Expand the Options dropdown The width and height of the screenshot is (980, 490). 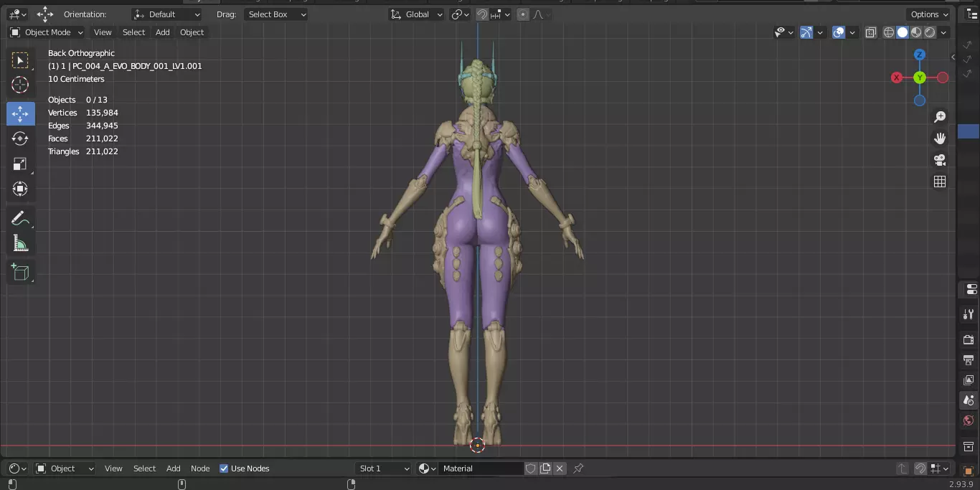(929, 14)
